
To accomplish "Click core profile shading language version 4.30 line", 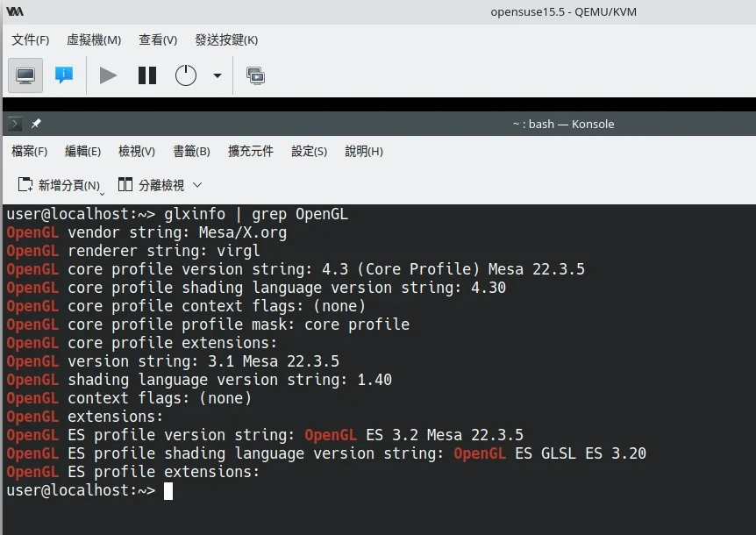I will click(x=256, y=288).
